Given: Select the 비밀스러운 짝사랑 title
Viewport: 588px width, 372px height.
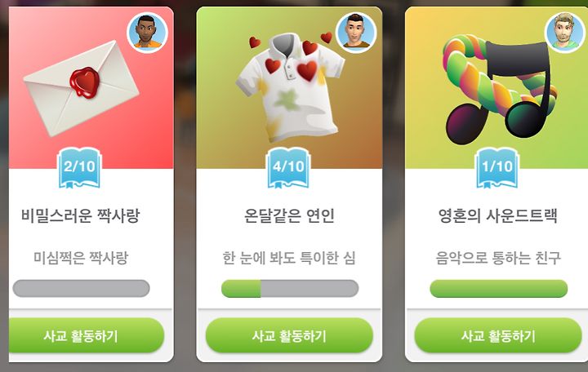Looking at the screenshot, I should 80,216.
